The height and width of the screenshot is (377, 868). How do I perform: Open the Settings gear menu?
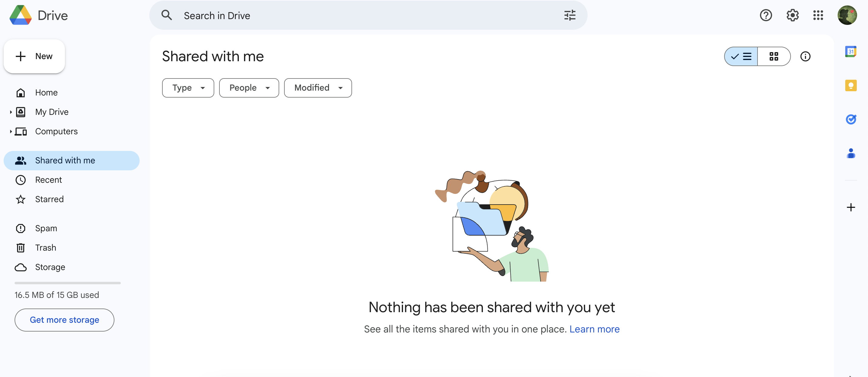[792, 15]
